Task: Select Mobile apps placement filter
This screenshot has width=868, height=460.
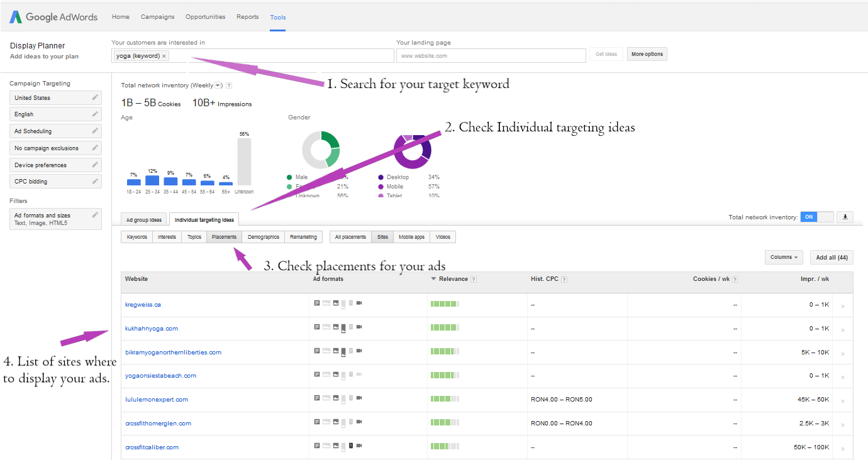Action: [412, 237]
